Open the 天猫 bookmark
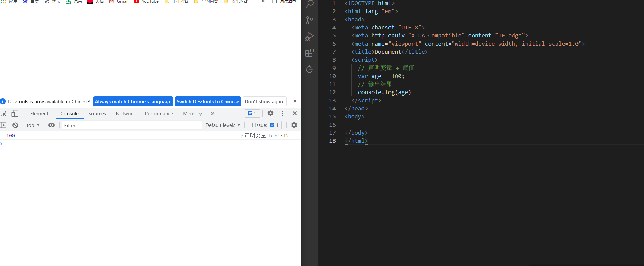The width and height of the screenshot is (644, 266). tap(96, 2)
